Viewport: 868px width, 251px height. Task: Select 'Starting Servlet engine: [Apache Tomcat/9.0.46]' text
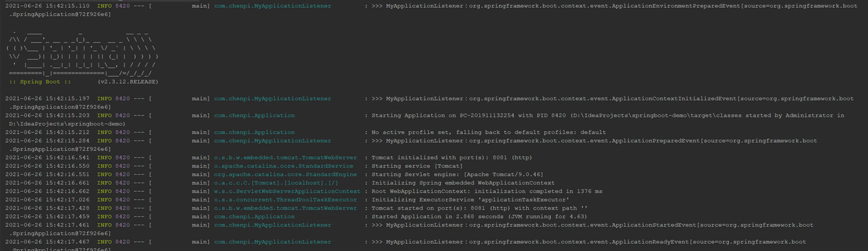(458, 174)
